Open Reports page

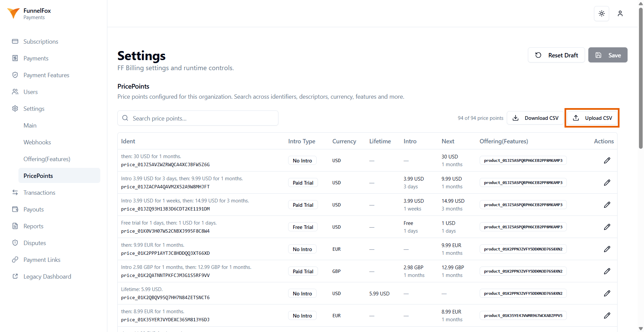click(33, 226)
